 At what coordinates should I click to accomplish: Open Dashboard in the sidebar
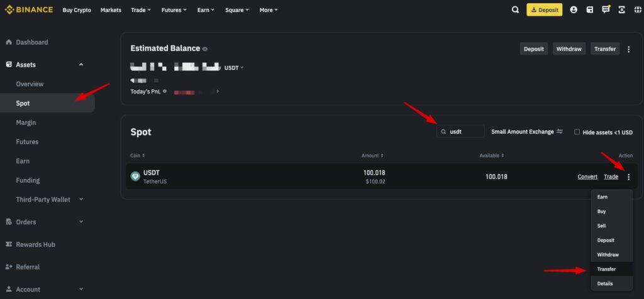31,42
